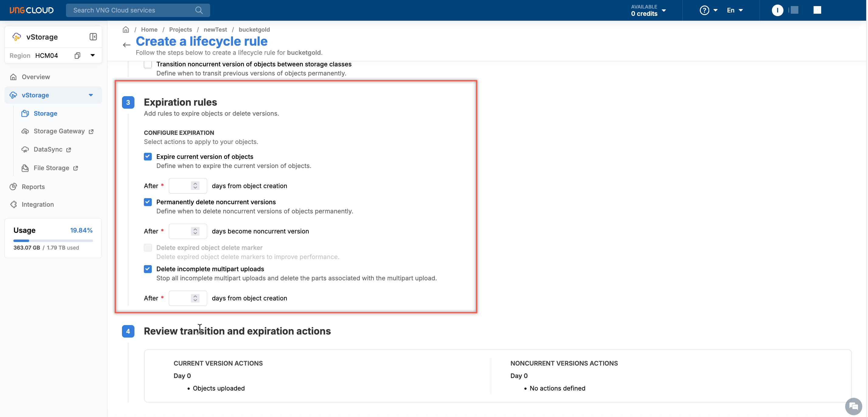Click the storage usage progress bar

[53, 241]
